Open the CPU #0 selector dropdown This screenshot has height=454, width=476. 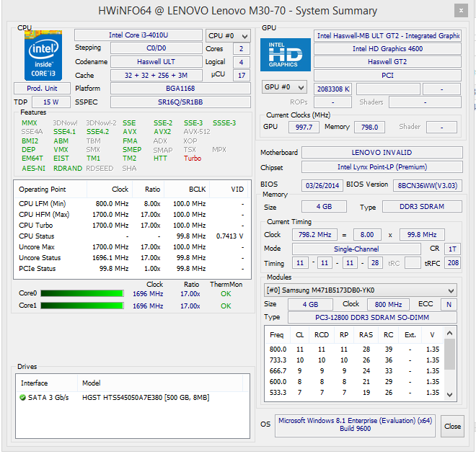228,36
